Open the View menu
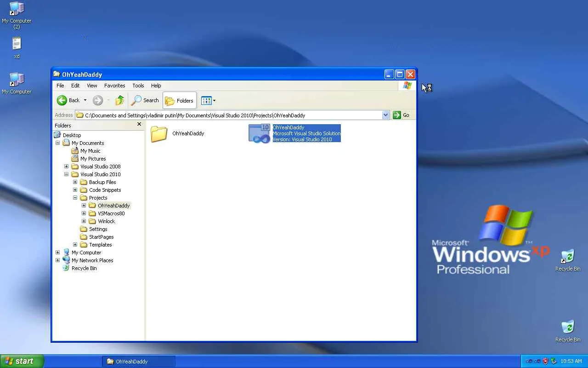This screenshot has height=368, width=588. coord(92,86)
